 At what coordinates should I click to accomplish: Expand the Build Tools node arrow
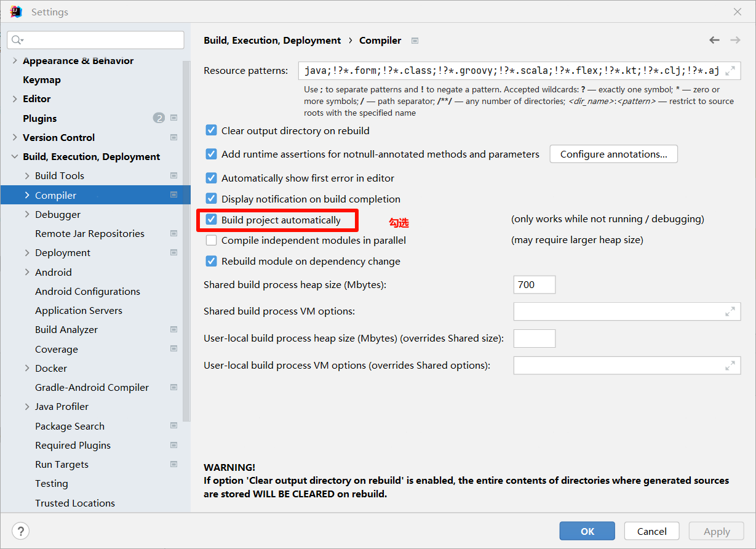click(27, 175)
